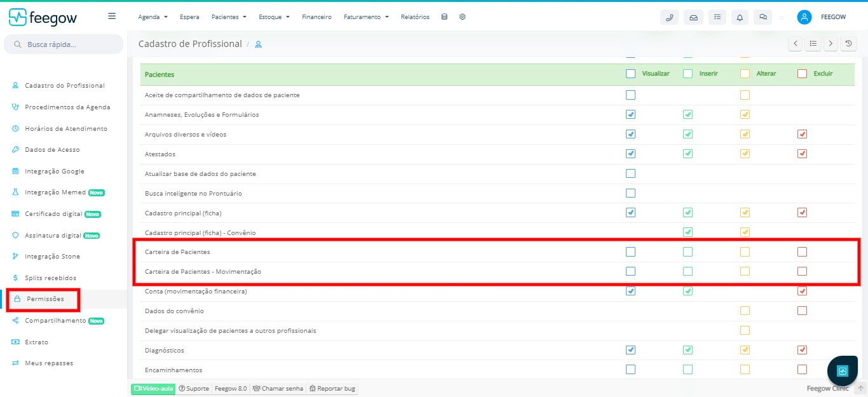
Task: Click the Feegow logo
Action: (43, 17)
